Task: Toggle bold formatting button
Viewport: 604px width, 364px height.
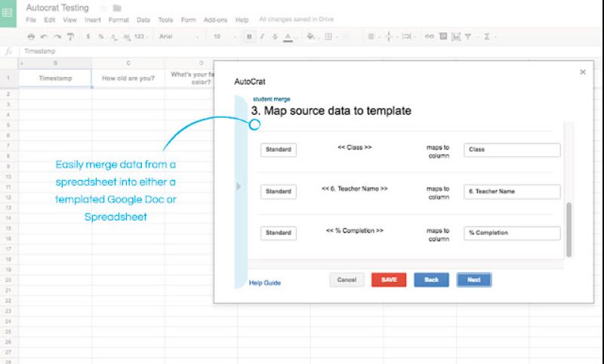Action: [249, 36]
